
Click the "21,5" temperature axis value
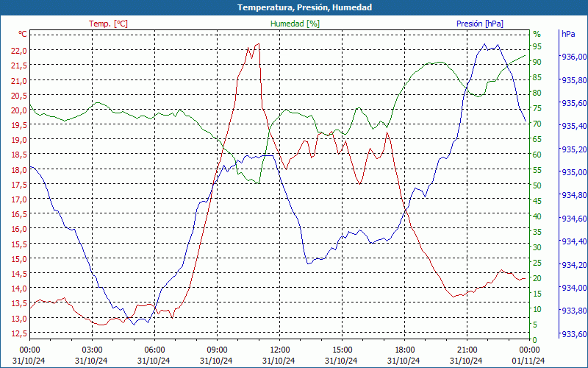(x=18, y=66)
